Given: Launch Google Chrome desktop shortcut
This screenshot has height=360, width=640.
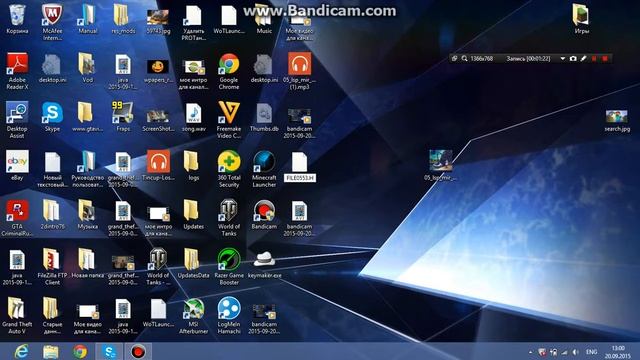Looking at the screenshot, I should [x=229, y=71].
